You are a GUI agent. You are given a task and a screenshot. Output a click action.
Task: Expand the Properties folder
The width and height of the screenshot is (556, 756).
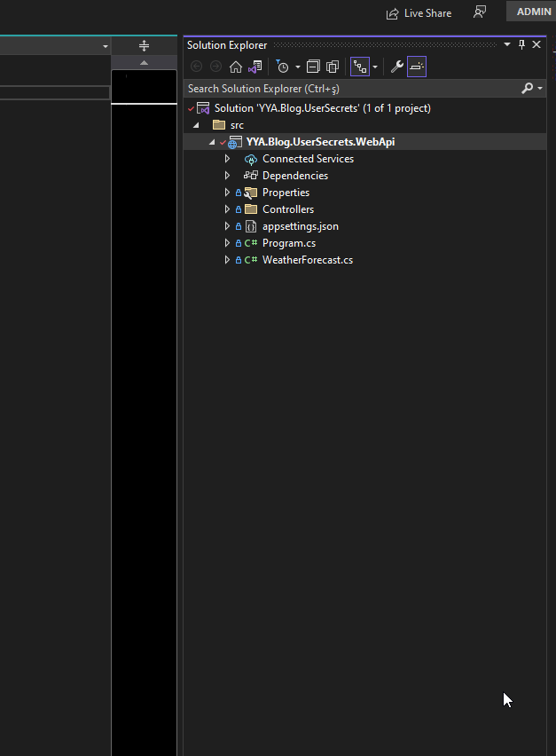227,193
